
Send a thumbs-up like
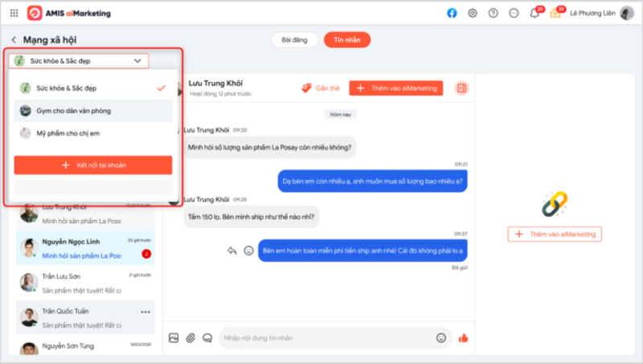463,338
